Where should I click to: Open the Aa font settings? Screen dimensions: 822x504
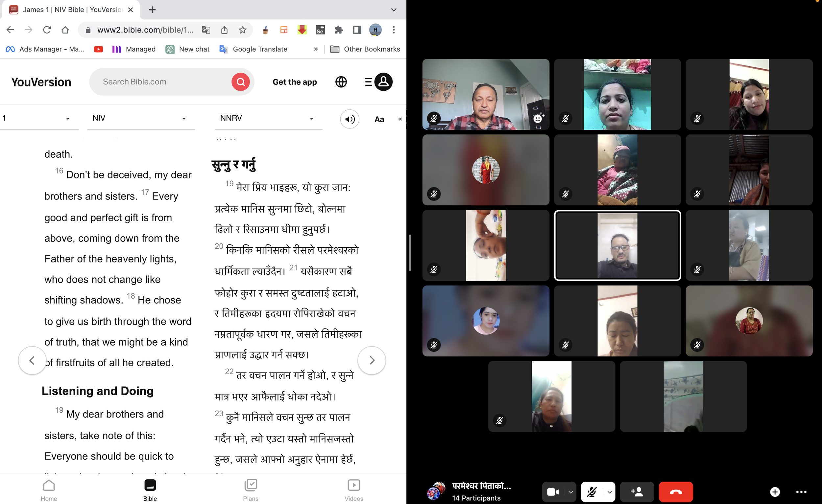click(x=379, y=119)
